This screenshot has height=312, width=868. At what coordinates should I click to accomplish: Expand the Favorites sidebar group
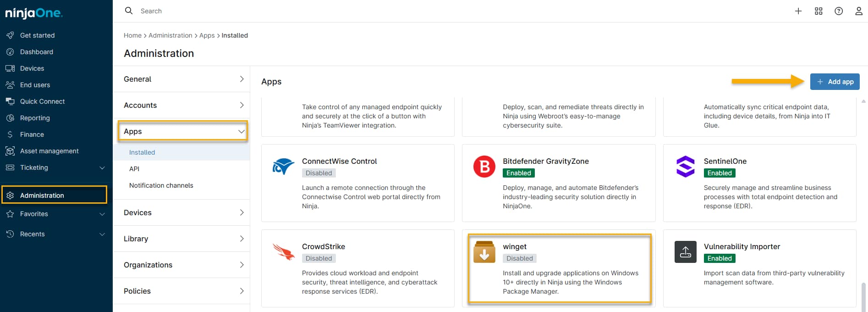[x=102, y=214]
